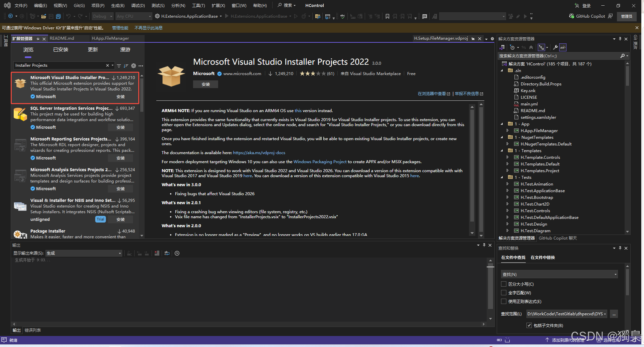644x347 pixels.
Task: Enable the 全字匹配(W) checkbox
Action: [x=504, y=293]
